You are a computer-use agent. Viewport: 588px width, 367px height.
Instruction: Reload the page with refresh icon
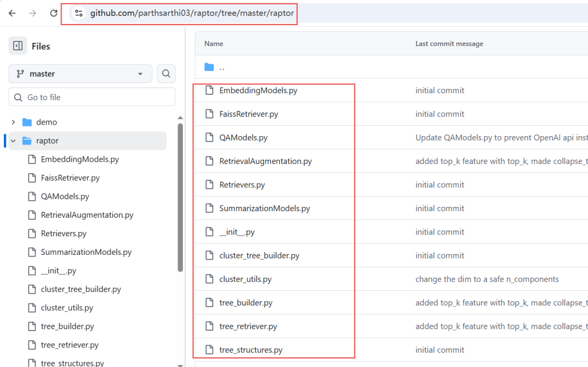click(x=53, y=13)
